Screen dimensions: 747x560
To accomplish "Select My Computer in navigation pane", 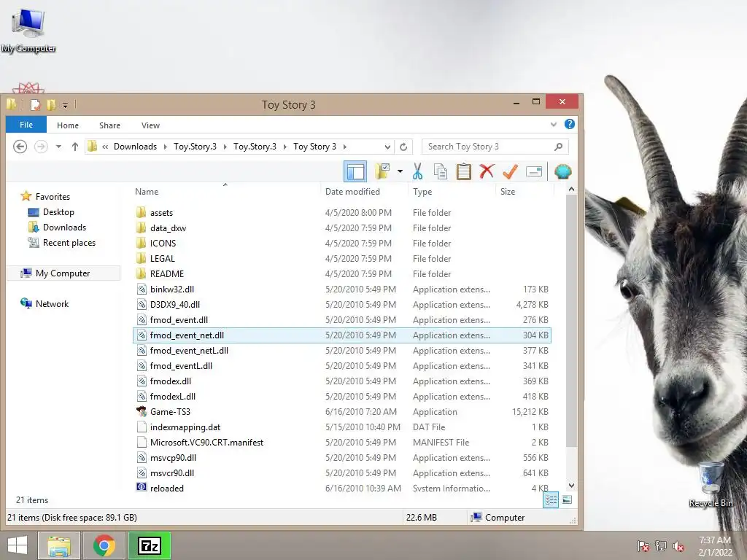I will coord(63,273).
